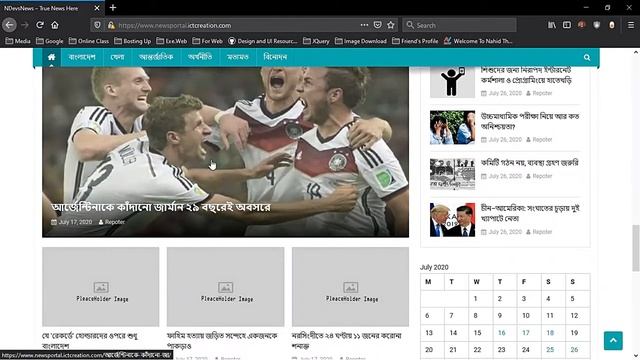Open Welcome To Nahid bookmark
The width and height of the screenshot is (640, 360).
coord(478,41)
